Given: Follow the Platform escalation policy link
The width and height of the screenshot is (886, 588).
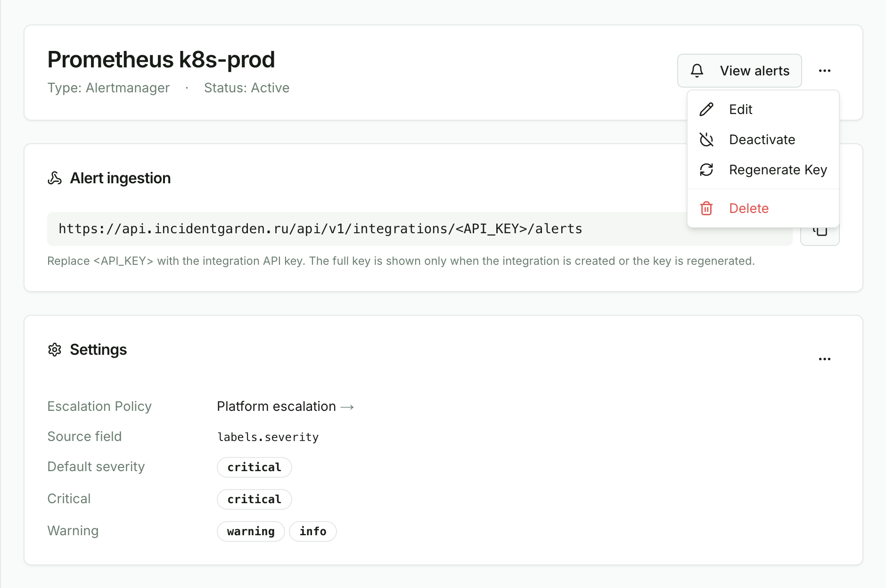Looking at the screenshot, I should tap(286, 406).
